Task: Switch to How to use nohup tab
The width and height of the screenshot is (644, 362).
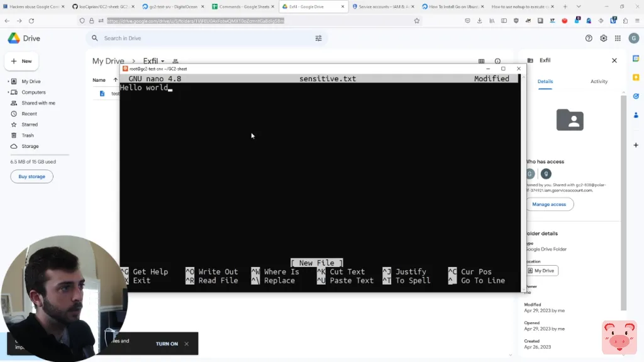Action: 523,6
